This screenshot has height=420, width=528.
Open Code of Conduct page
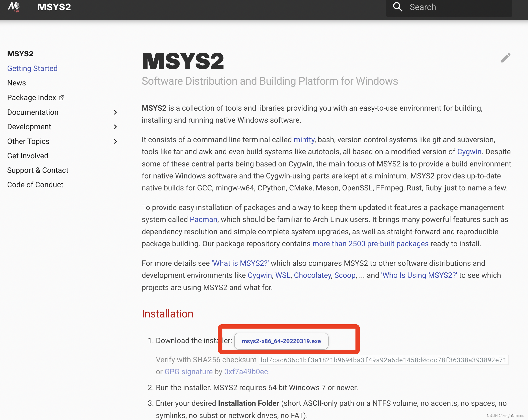click(x=35, y=185)
